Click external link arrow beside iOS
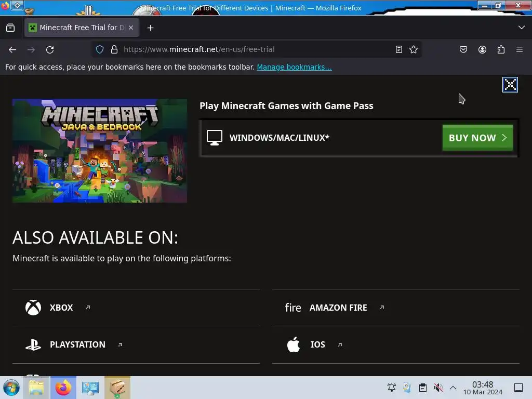 coord(340,345)
